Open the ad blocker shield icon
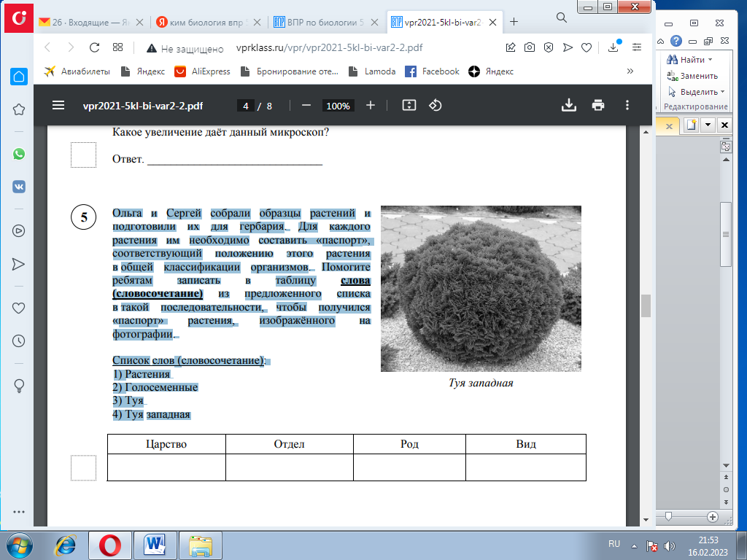747x560 pixels. click(549, 47)
